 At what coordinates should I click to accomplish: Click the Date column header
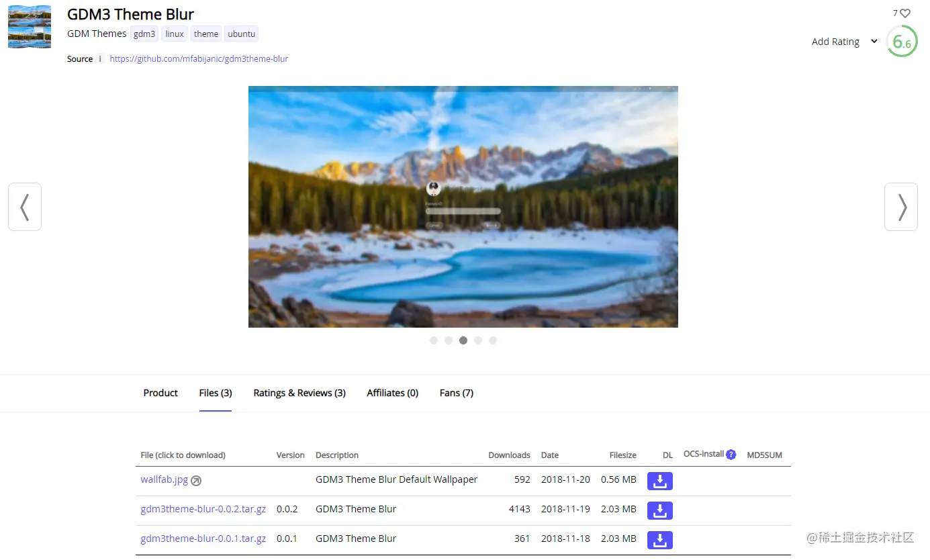tap(550, 455)
